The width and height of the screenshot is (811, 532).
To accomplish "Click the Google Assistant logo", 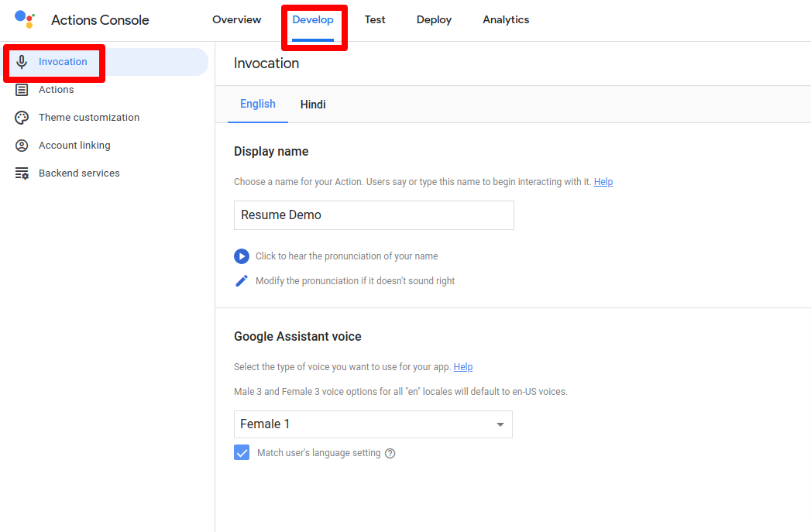I will [x=22, y=19].
